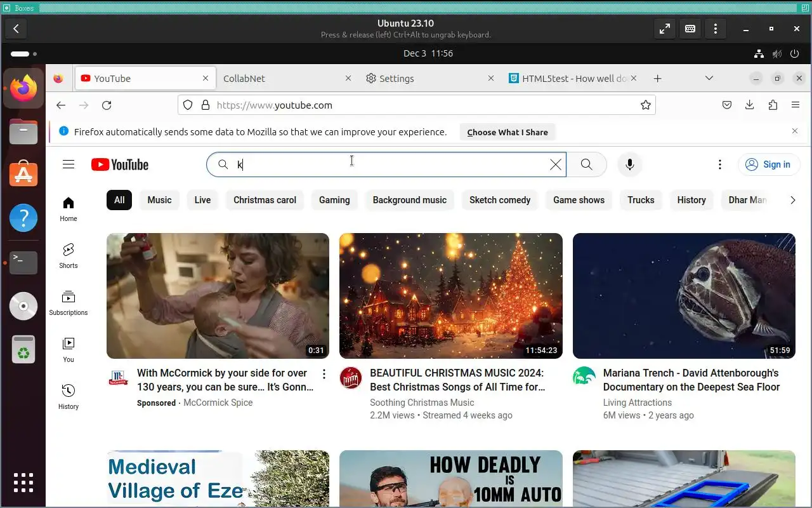Open Firefox application menu
This screenshot has width=812, height=508.
(796, 105)
